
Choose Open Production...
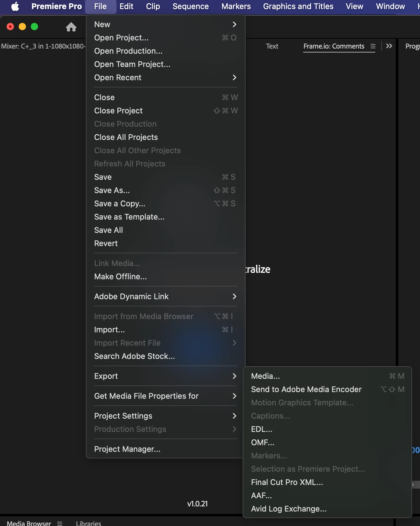pyautogui.click(x=165, y=51)
